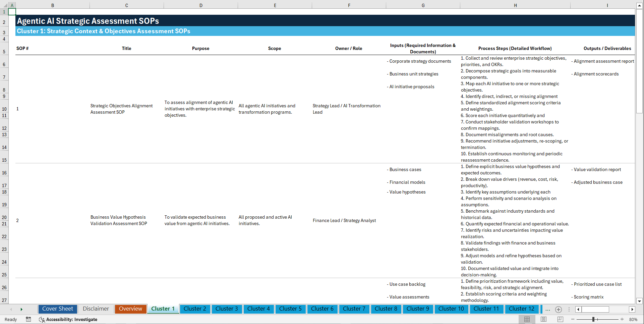Go to the Cover Sheet tab
The image size is (644, 324).
click(57, 309)
